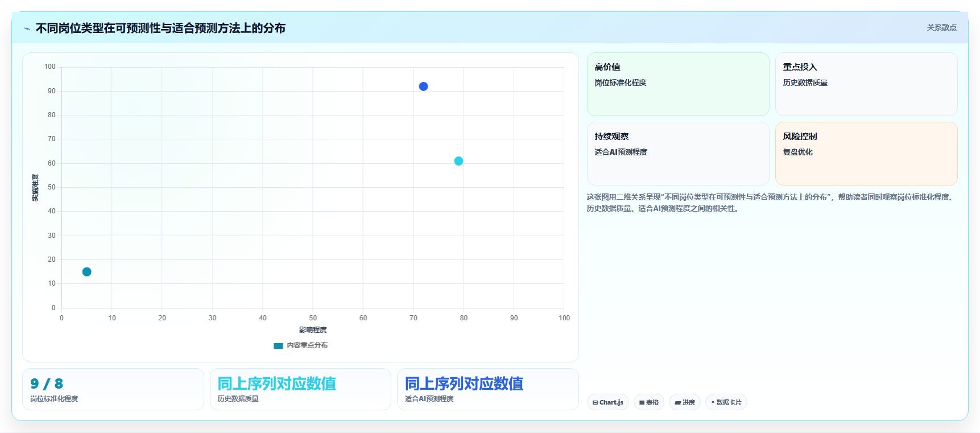
Task: Click 岗位标准化程度 in the 高价值 card
Action: pos(621,83)
